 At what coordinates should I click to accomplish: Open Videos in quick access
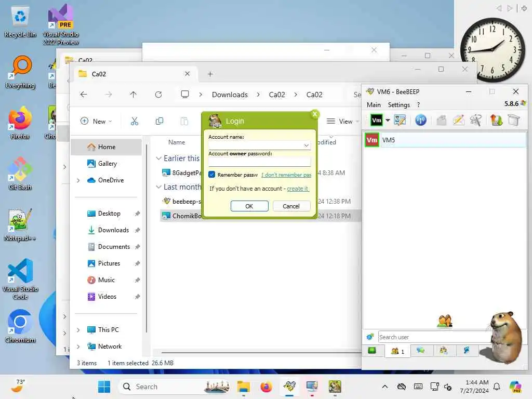click(x=107, y=297)
